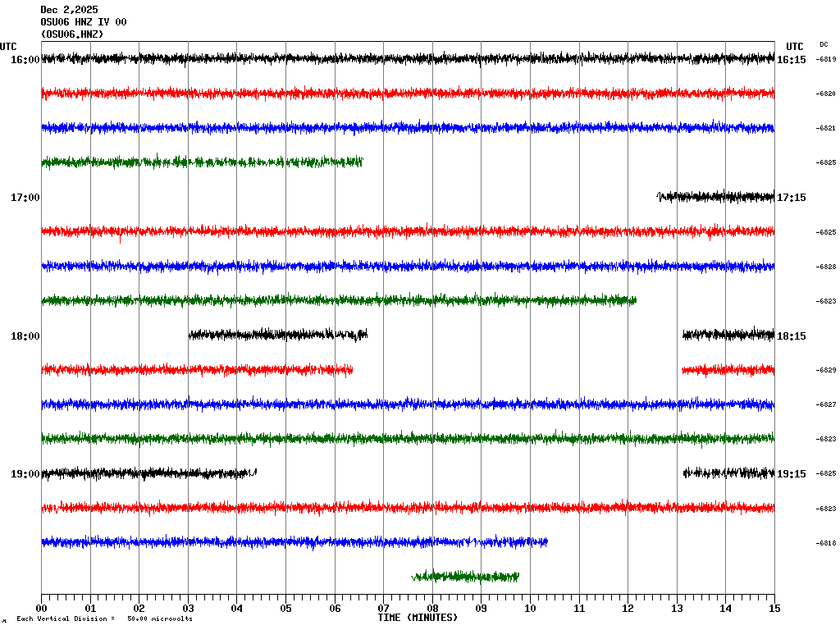840x630 pixels.
Task: Click the 00 minute tick on time axis
Action: (41, 609)
